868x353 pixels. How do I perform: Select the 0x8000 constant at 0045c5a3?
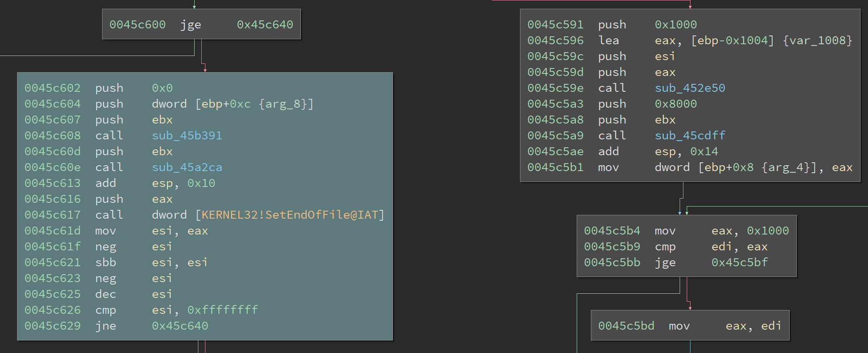pos(676,104)
